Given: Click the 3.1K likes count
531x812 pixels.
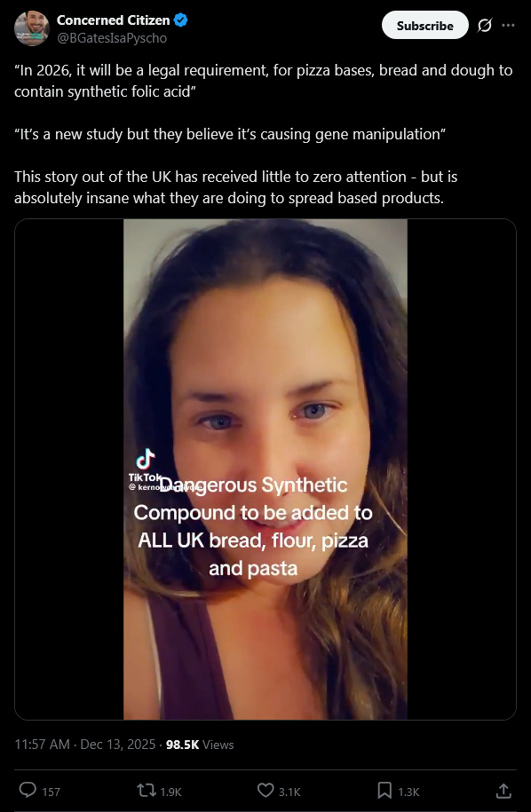Looking at the screenshot, I should coord(289,792).
